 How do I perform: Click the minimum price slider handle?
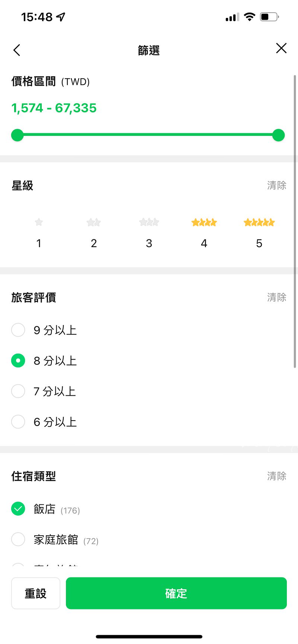pyautogui.click(x=18, y=135)
